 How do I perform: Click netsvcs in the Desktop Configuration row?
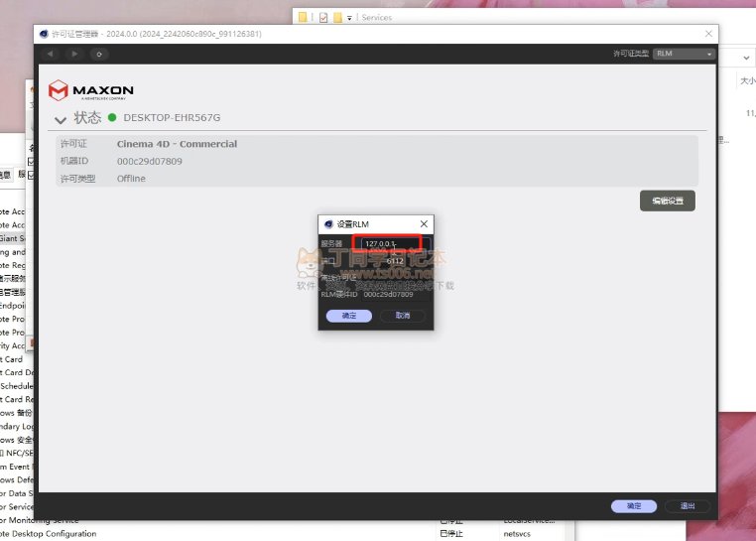[517, 534]
